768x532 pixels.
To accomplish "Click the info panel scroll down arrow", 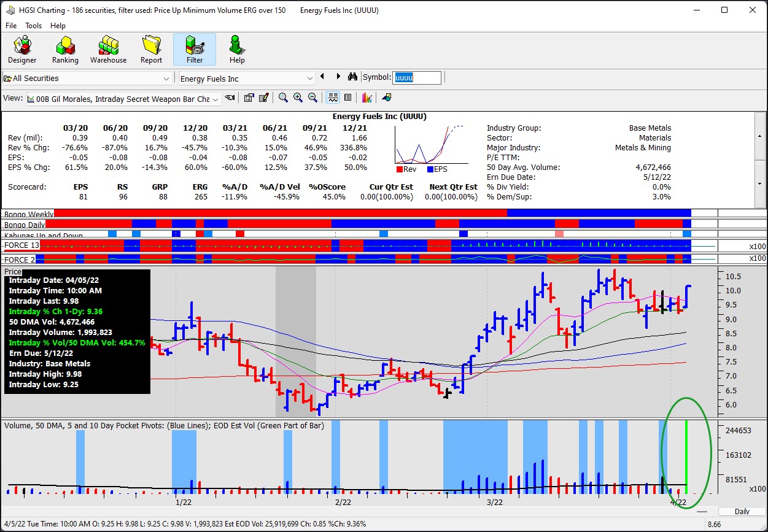I will (761, 184).
